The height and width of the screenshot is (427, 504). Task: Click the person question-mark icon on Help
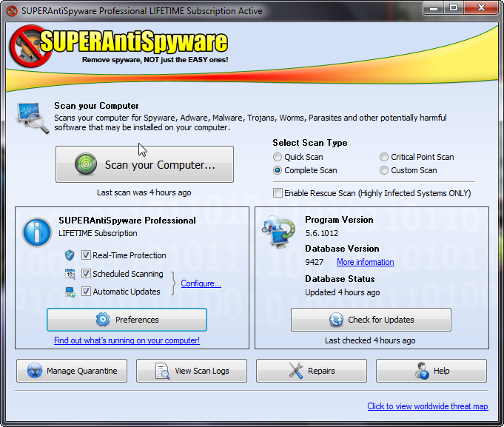(x=421, y=371)
